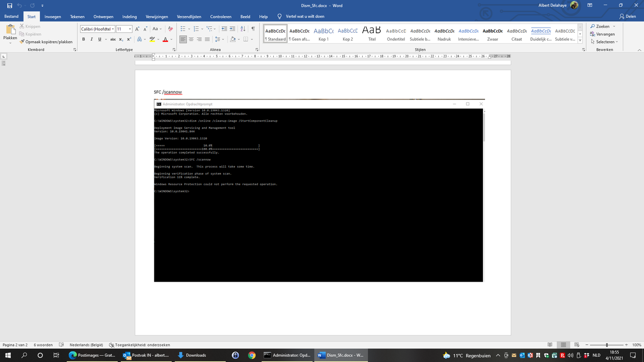644x362 pixels.
Task: Click Nederlands (België) language indicator
Action: click(x=86, y=345)
